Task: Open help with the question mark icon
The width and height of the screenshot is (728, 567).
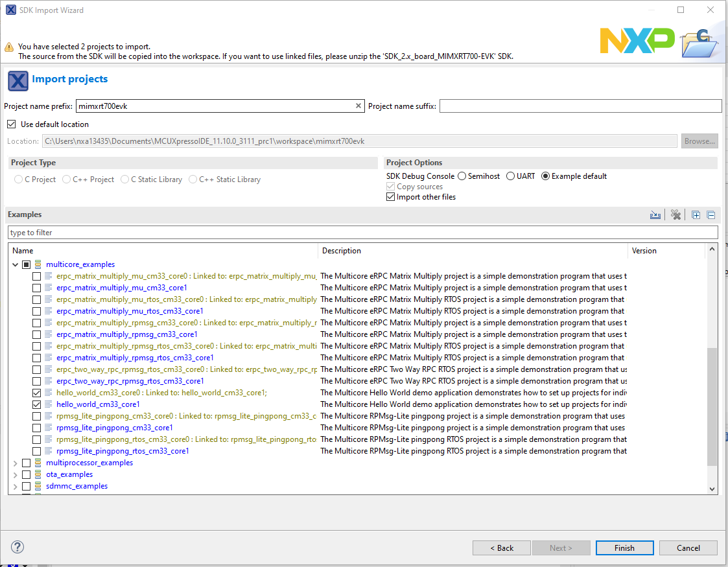Action: pos(18,547)
